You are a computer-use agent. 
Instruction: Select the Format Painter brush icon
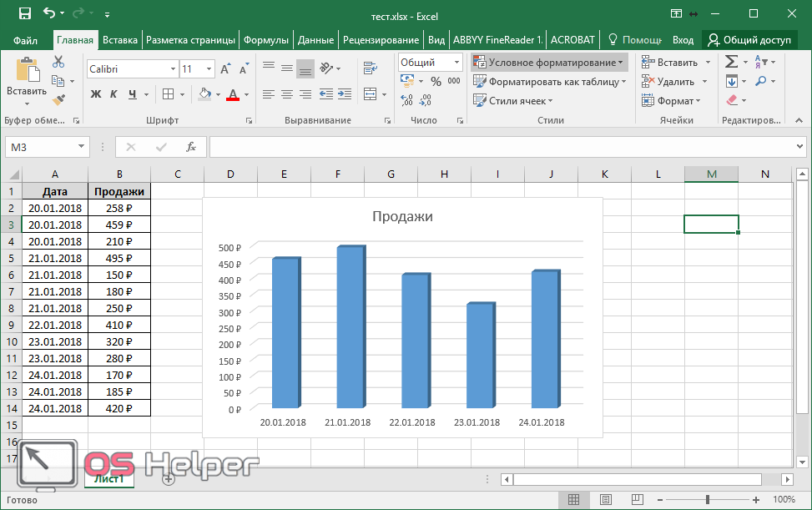(58, 100)
